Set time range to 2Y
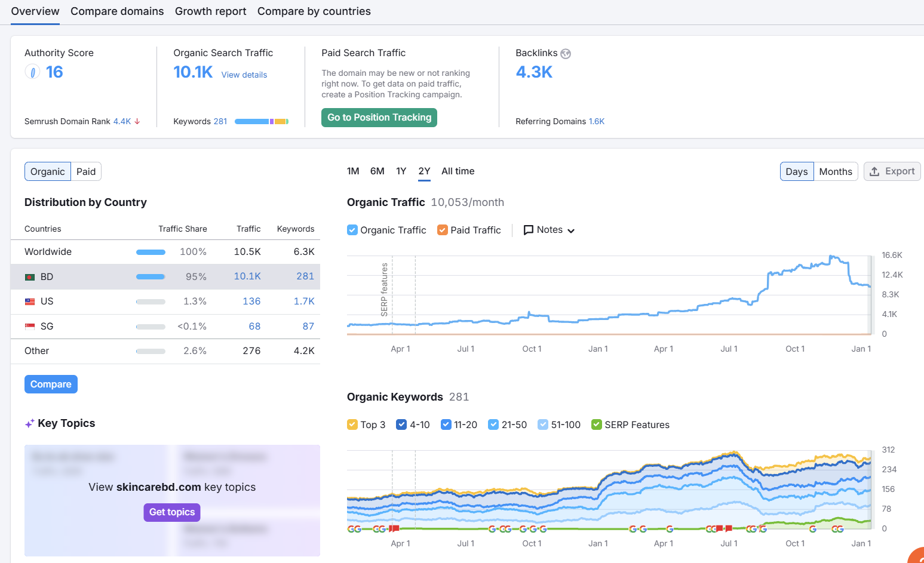The width and height of the screenshot is (924, 563). coord(424,171)
